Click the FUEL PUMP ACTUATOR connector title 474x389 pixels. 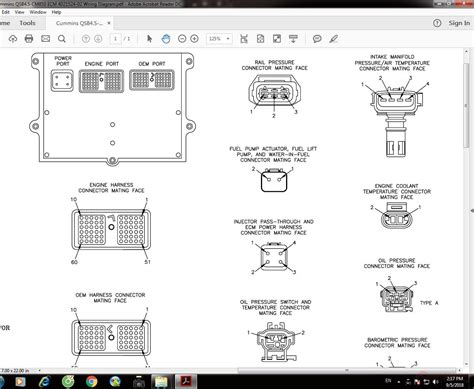click(273, 154)
